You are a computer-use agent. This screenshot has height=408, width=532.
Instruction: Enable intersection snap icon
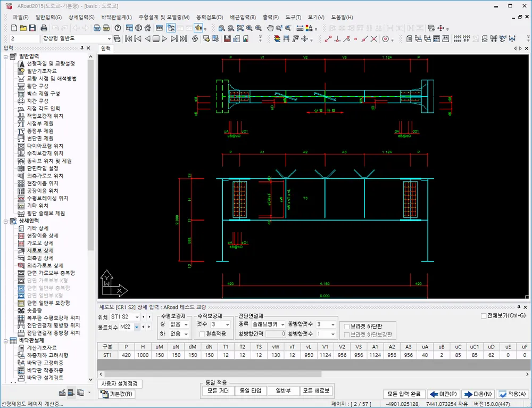pos(373,39)
